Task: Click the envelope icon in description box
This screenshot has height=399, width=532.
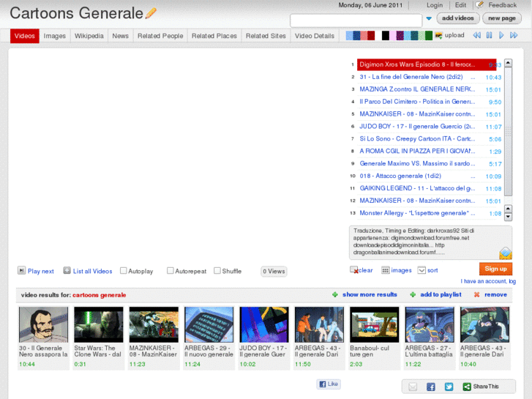Action: point(506,253)
